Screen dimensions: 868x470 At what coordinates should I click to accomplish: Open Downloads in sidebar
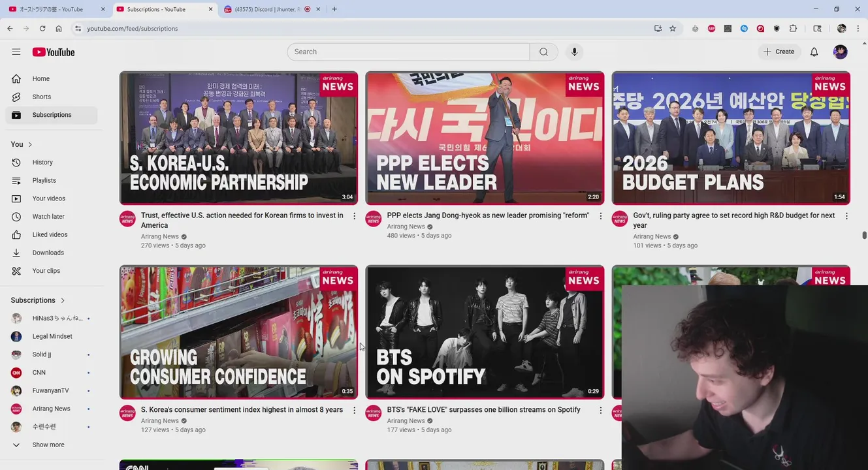[52, 253]
